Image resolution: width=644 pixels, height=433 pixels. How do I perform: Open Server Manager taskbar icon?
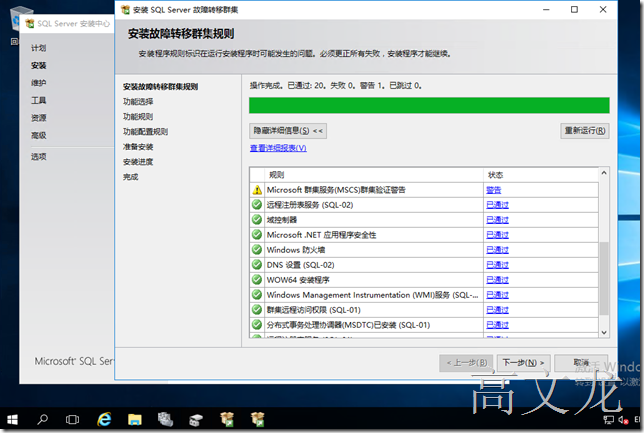(x=166, y=419)
